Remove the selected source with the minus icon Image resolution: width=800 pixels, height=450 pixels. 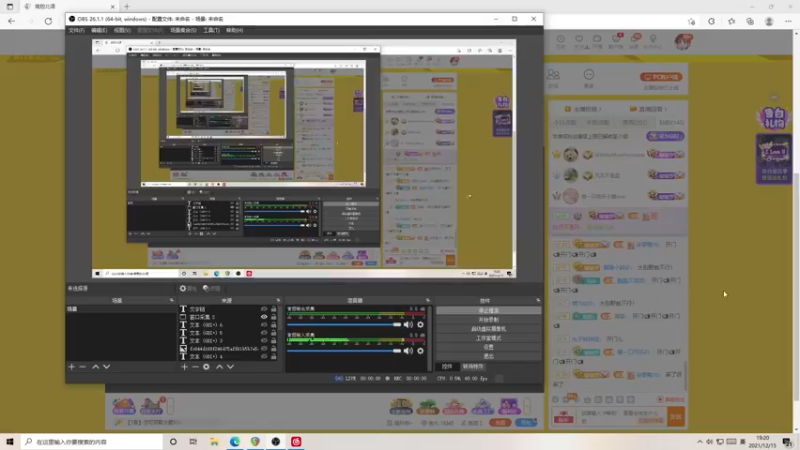pyautogui.click(x=195, y=366)
